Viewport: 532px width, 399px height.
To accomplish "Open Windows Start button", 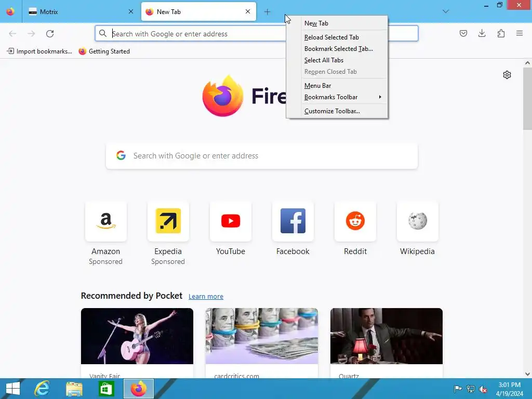I will (13, 389).
